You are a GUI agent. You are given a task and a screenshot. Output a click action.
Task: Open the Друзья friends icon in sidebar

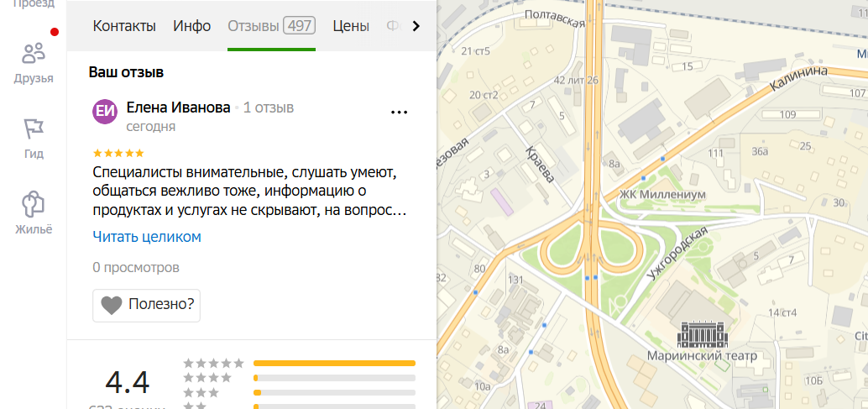[34, 54]
